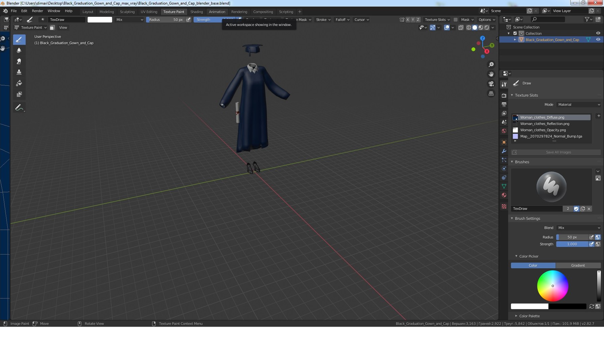Open the Modifiers wrench properties tab

point(504,151)
